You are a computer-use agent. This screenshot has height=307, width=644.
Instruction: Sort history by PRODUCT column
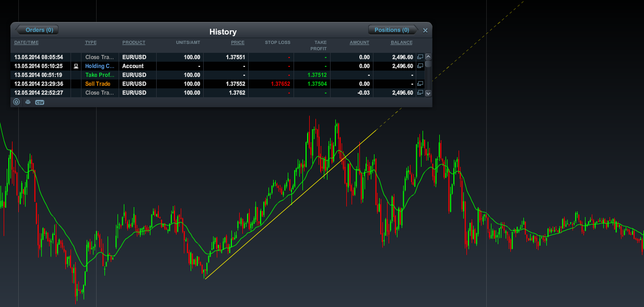pos(134,42)
